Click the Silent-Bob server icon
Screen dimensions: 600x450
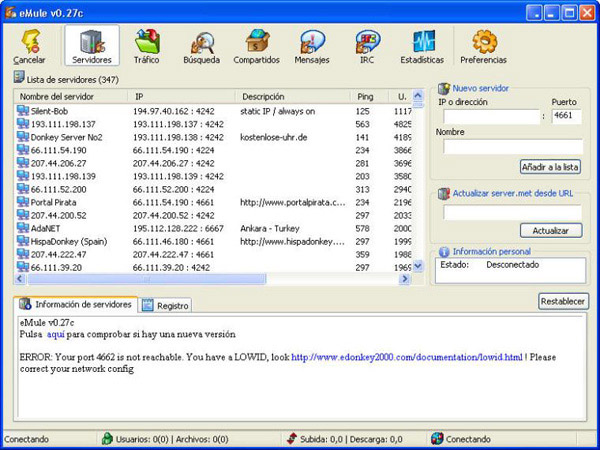tap(23, 111)
